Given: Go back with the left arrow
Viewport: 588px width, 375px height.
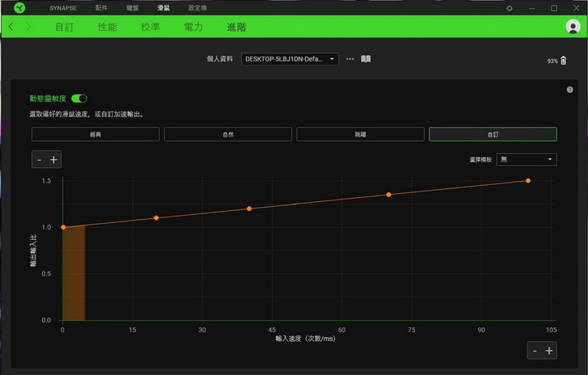Looking at the screenshot, I should coord(11,27).
